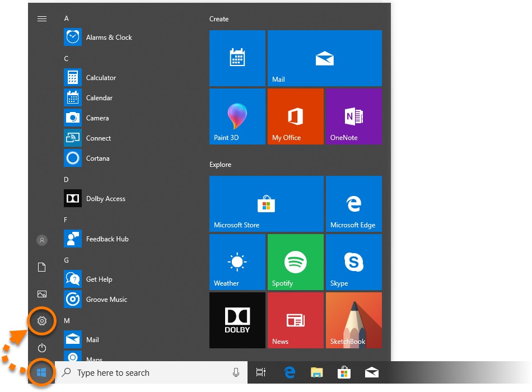Viewport: 532px width, 392px height.
Task: Open Feedback Hub from the app list
Action: coord(107,239)
